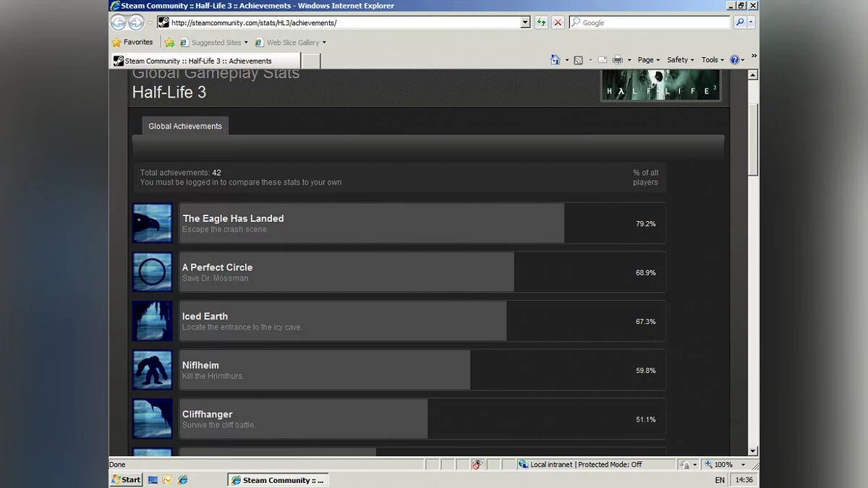The image size is (868, 488).
Task: Open the Page menu dropdown
Action: 649,60
